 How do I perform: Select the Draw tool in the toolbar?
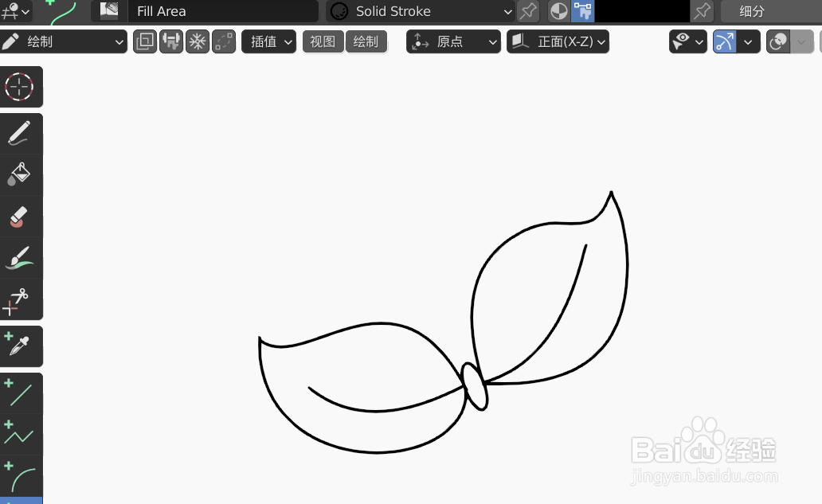(22, 133)
